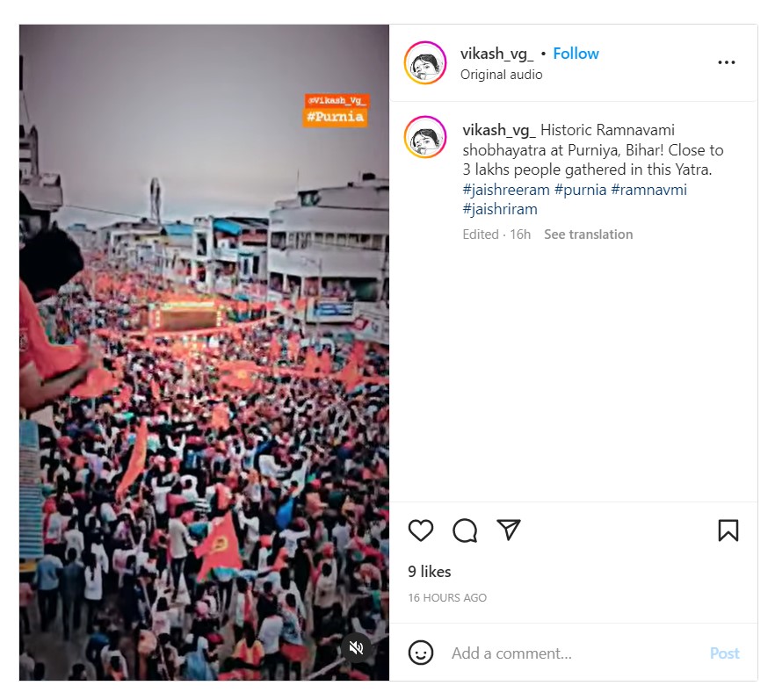Viewport: 775px width, 700px height.
Task: Open the #jaishreeram hashtag
Action: [x=506, y=190]
